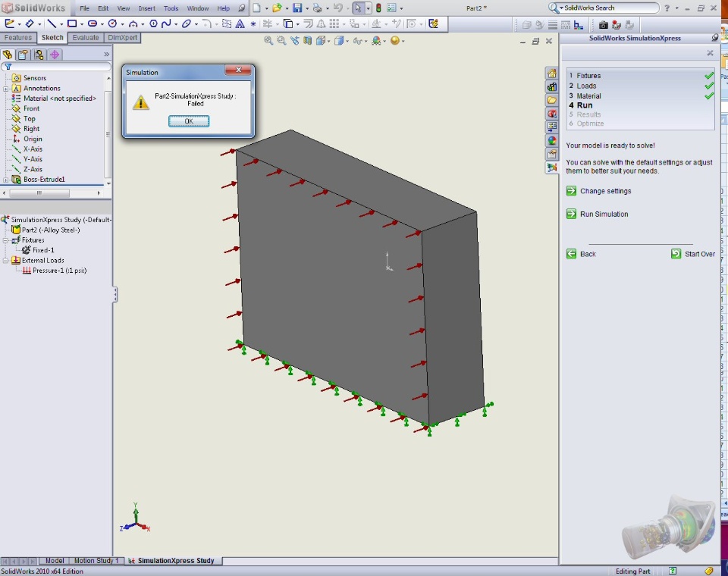
Task: Activate the Smart Dimension tool
Action: pyautogui.click(x=30, y=23)
